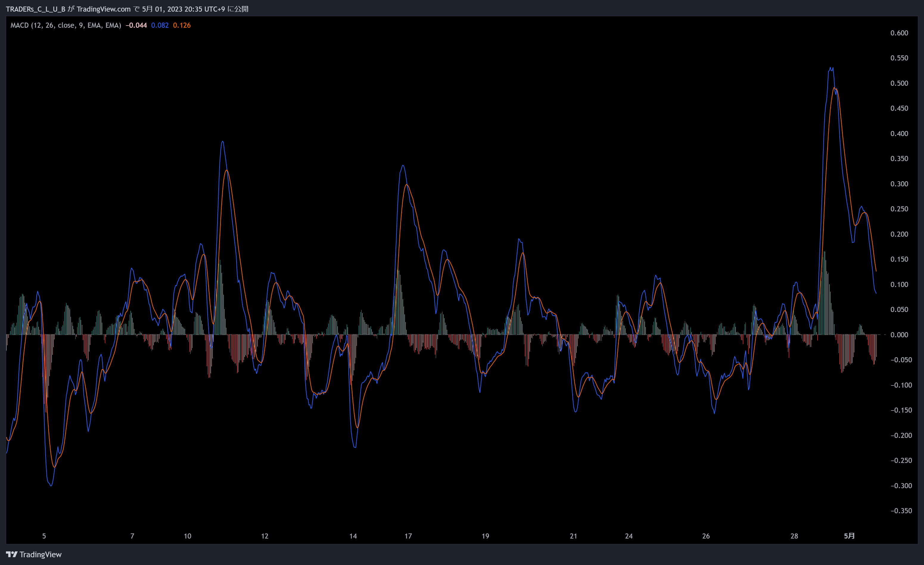Click the 0.250 price scale label

pyautogui.click(x=899, y=209)
